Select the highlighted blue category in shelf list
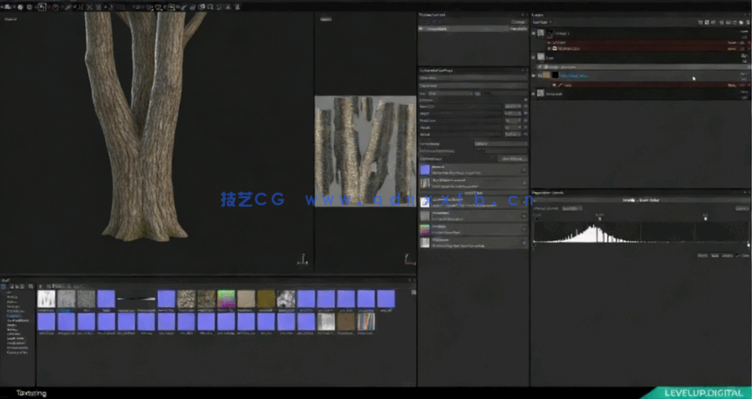Viewport: 752px width, 399px height. 13,316
